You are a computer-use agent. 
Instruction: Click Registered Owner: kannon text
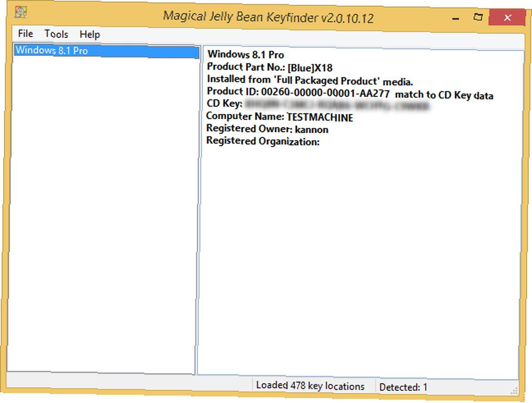click(x=268, y=129)
